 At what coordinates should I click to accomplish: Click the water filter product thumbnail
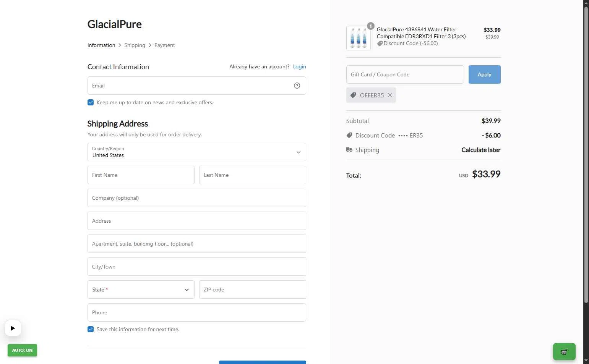pyautogui.click(x=359, y=38)
